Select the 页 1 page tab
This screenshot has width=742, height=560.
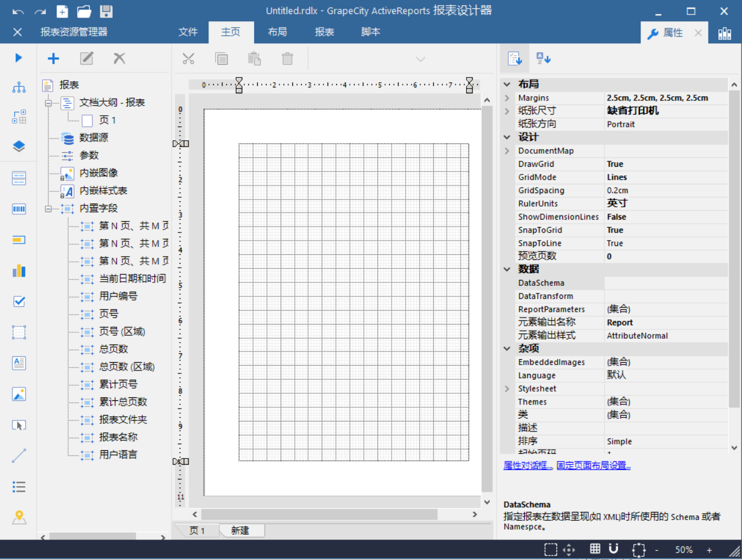pos(197,531)
